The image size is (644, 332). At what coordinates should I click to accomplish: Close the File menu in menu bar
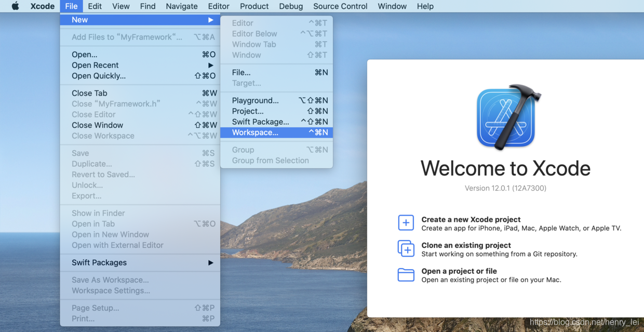(71, 6)
